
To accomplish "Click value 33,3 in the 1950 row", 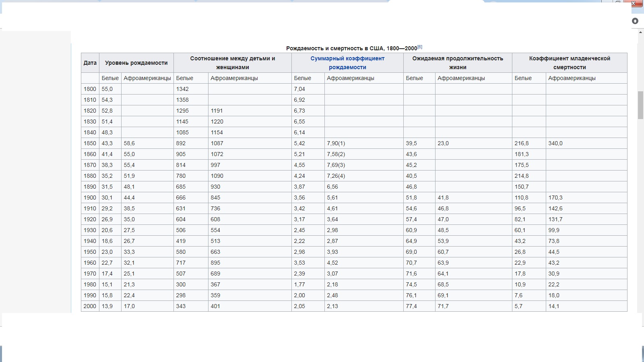I will click(x=129, y=252).
